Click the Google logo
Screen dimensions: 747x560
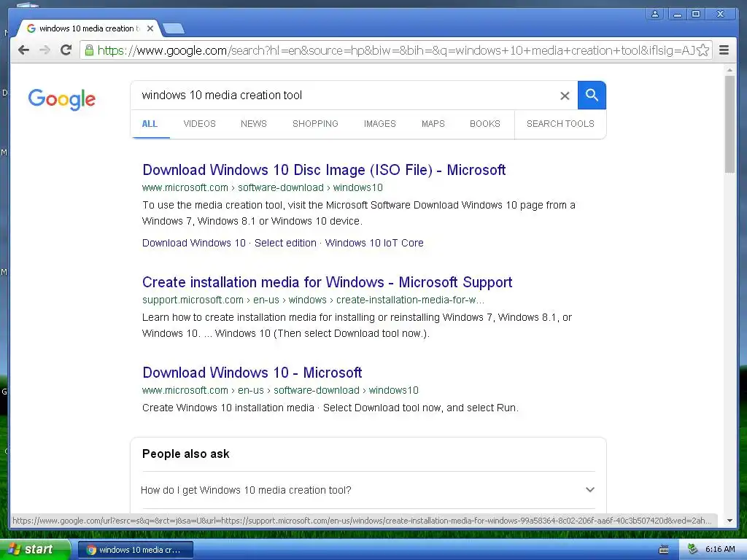pyautogui.click(x=62, y=99)
